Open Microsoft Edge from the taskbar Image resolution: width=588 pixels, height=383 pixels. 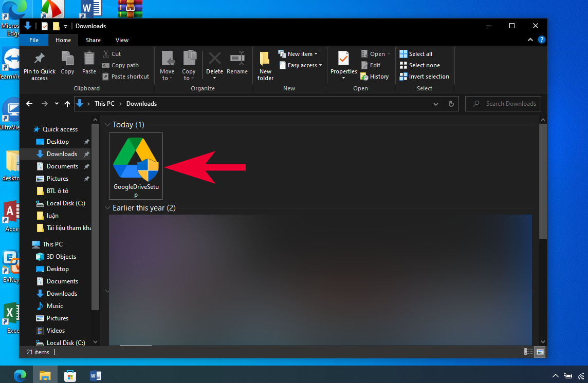20,375
